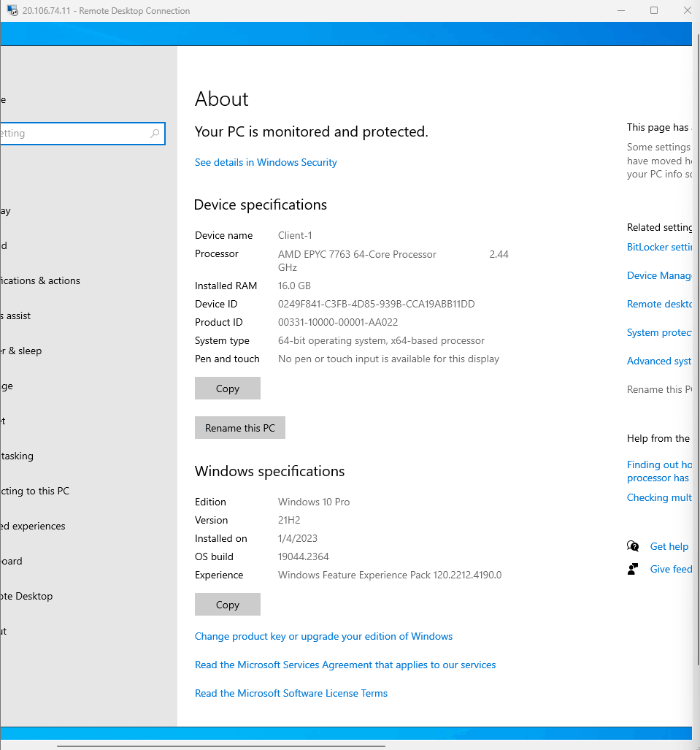Select Remote Desktop in the sidebar
This screenshot has width=700, height=750.
pos(26,596)
